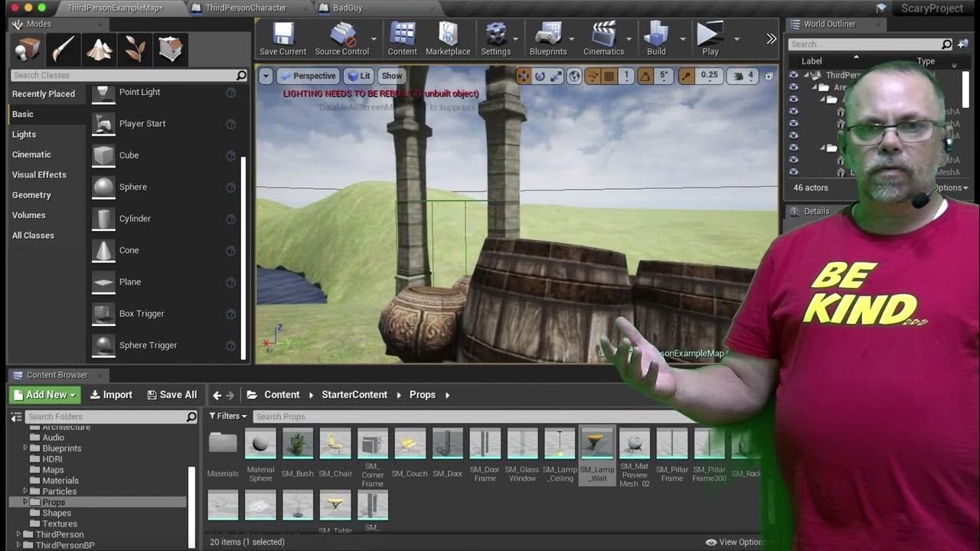Open the viewport options dropdown arrow
This screenshot has height=551, width=980.
click(x=266, y=76)
